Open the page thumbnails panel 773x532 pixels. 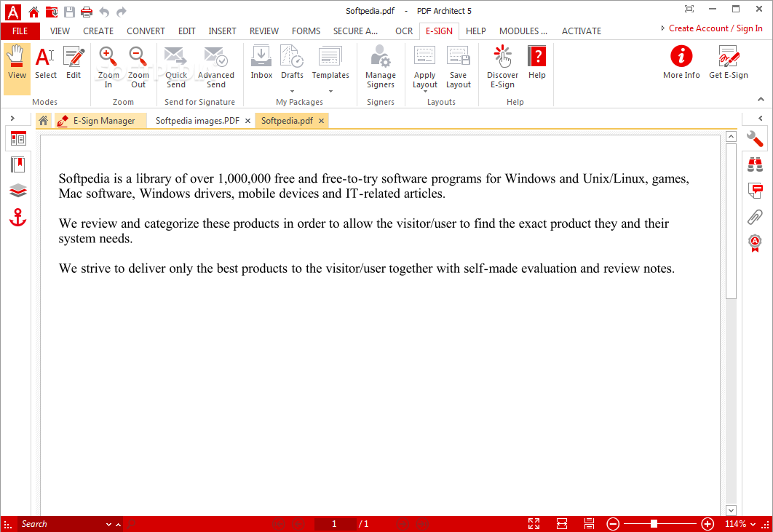click(x=18, y=139)
